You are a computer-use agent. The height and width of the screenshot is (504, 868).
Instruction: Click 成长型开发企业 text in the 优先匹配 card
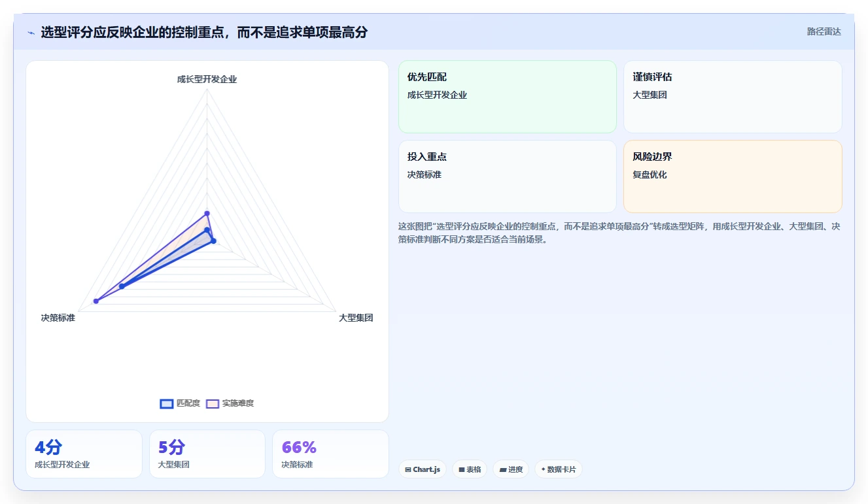click(437, 95)
